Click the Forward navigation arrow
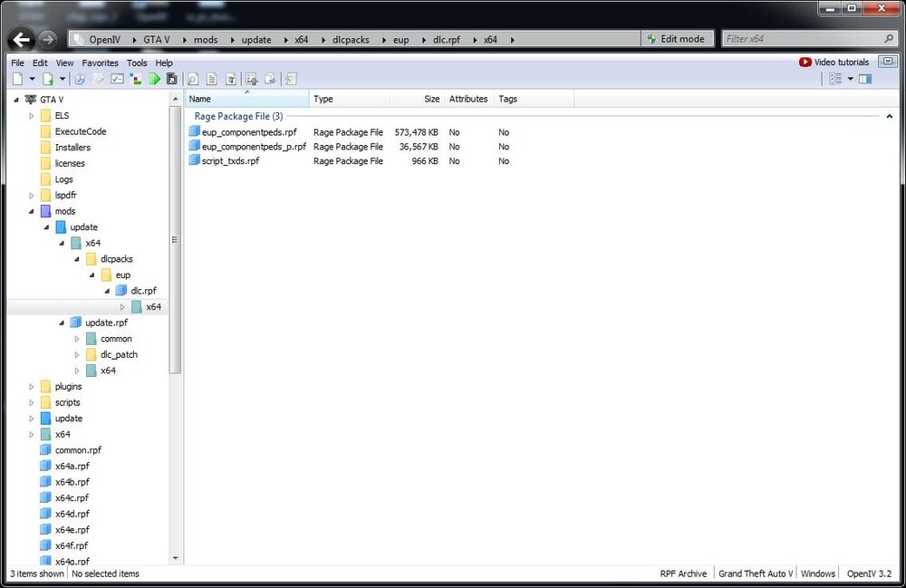 (48, 39)
